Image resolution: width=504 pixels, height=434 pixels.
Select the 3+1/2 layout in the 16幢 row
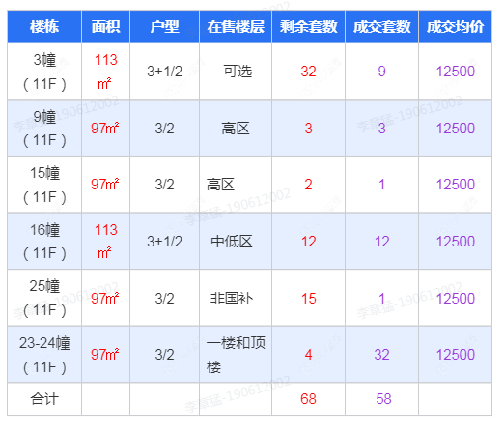pos(164,242)
